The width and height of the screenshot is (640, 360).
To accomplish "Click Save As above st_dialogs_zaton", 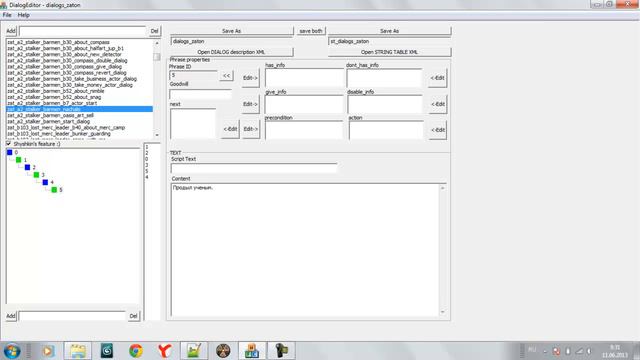I will (x=389, y=31).
